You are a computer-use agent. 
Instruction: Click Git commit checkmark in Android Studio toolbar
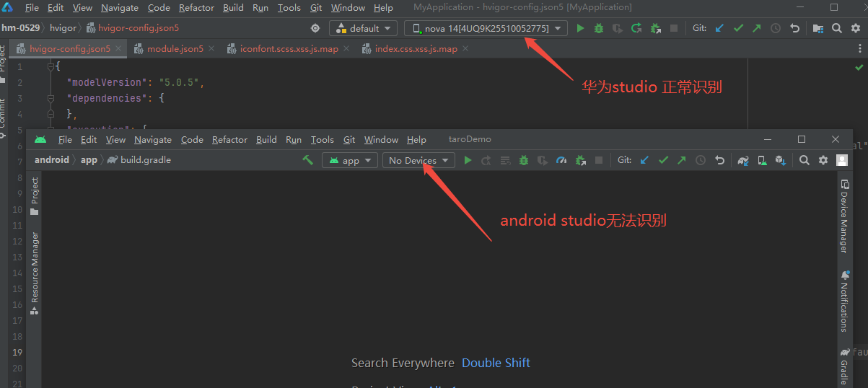tap(663, 160)
